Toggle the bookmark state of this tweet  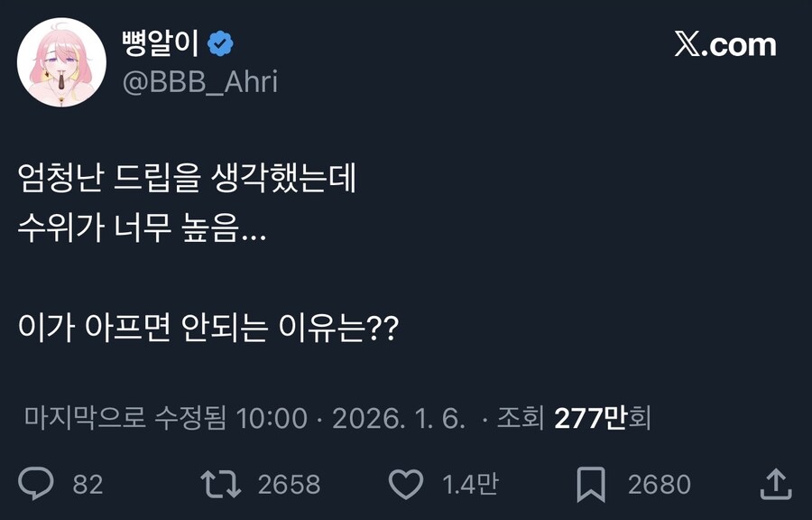[591, 485]
